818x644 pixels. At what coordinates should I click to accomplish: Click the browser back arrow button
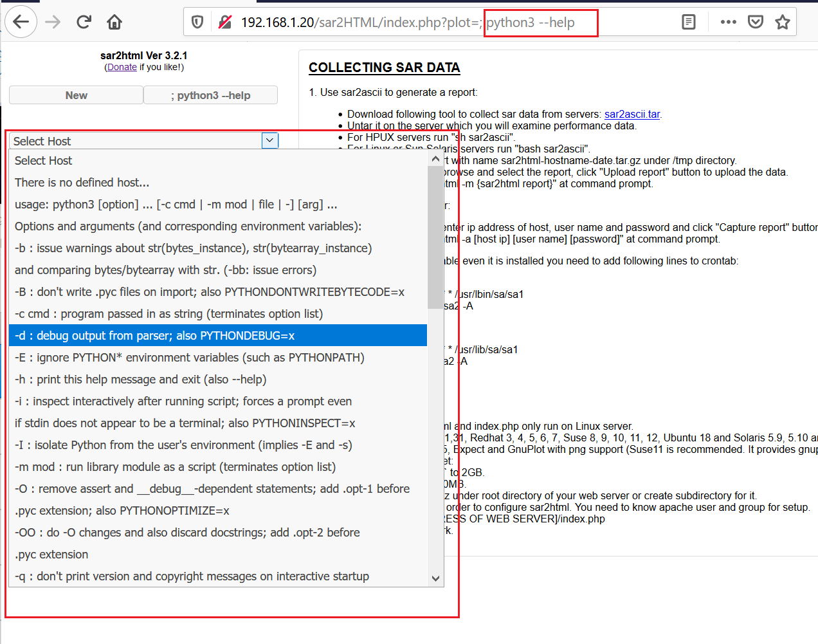click(x=21, y=23)
